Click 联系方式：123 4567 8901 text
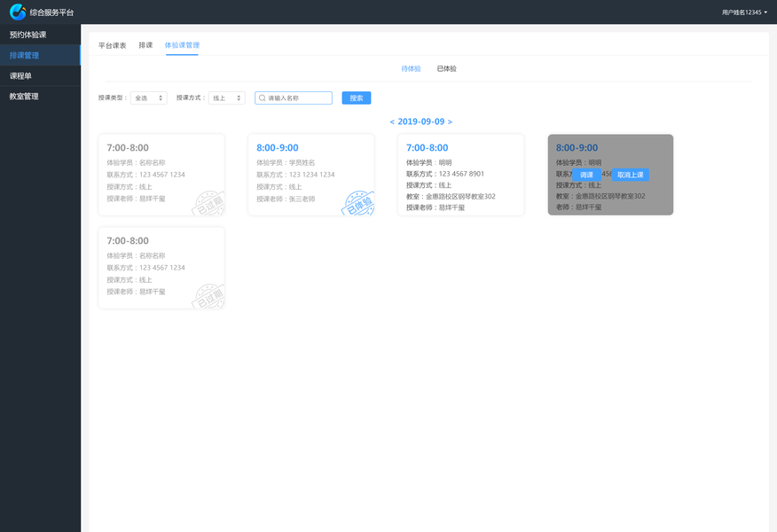Image resolution: width=777 pixels, height=532 pixels. tap(445, 174)
